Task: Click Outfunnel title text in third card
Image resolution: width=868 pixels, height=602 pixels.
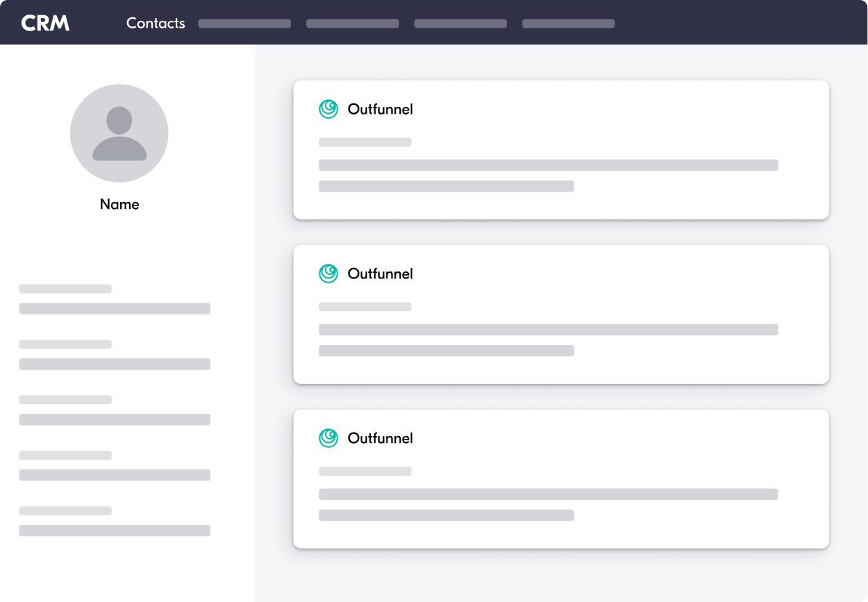Action: coord(381,438)
